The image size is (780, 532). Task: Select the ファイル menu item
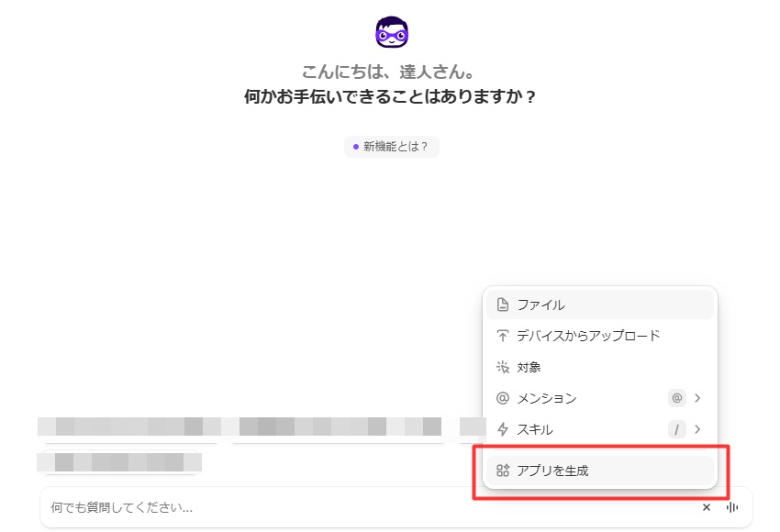[x=541, y=305]
